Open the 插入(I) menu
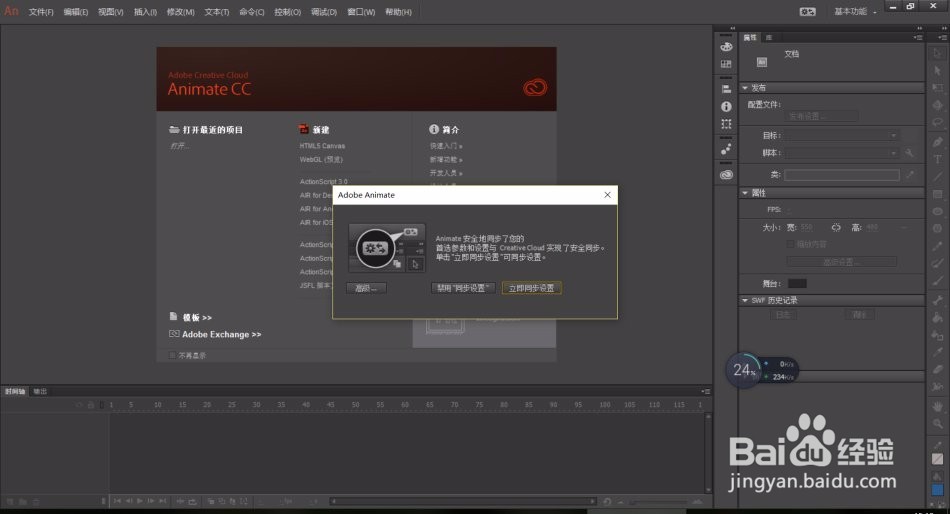This screenshot has width=950, height=514. click(145, 12)
